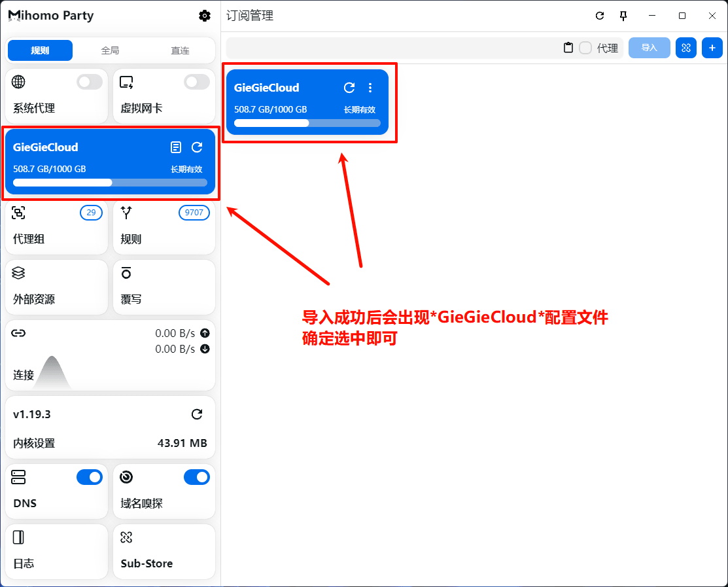Pin window on top icon
This screenshot has height=587, width=728.
(623, 16)
